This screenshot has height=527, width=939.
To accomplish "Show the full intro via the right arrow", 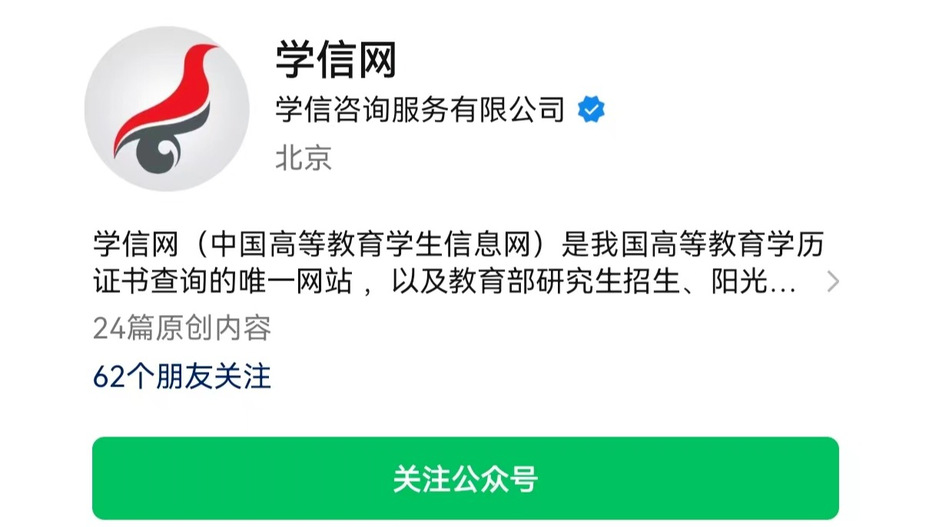I will coord(832,281).
